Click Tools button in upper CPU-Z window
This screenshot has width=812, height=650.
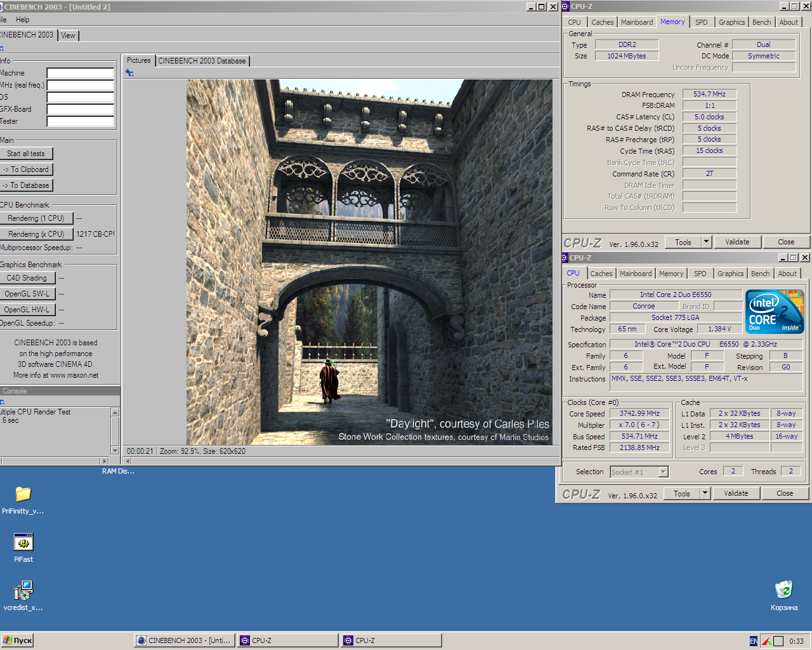pyautogui.click(x=683, y=242)
